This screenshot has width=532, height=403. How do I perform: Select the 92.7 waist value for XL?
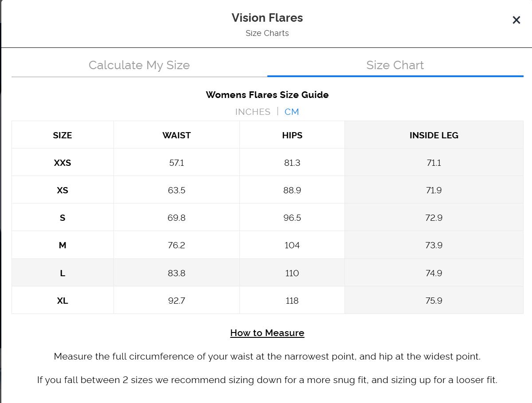tap(176, 301)
